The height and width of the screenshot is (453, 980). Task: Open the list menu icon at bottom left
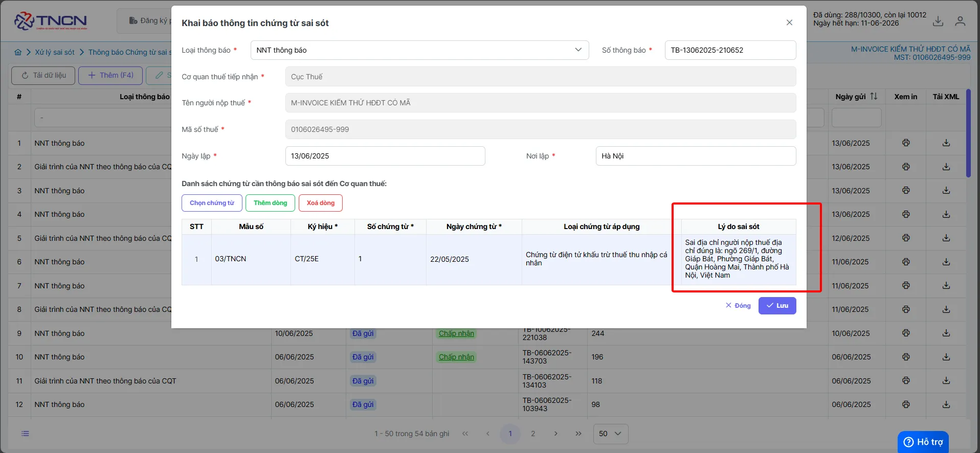coord(25,434)
